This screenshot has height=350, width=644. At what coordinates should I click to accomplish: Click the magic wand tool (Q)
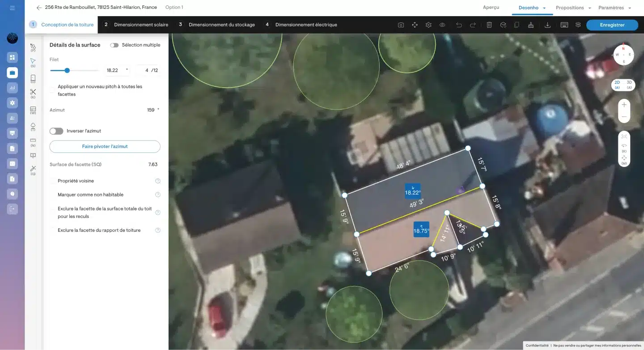(33, 169)
